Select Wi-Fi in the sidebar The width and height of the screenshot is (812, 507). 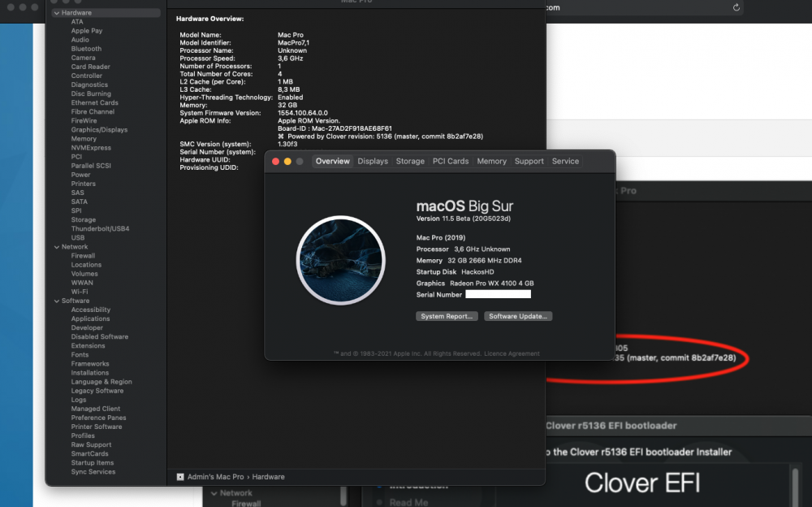[x=80, y=292]
